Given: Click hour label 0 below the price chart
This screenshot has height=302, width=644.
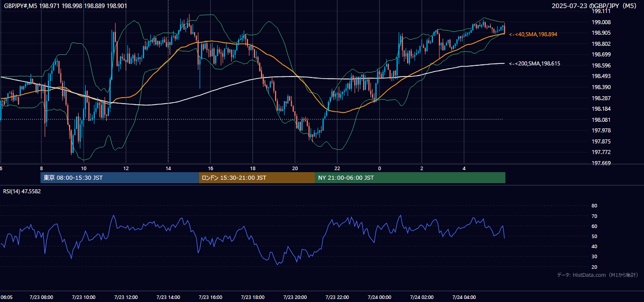Looking at the screenshot, I should tap(379, 168).
